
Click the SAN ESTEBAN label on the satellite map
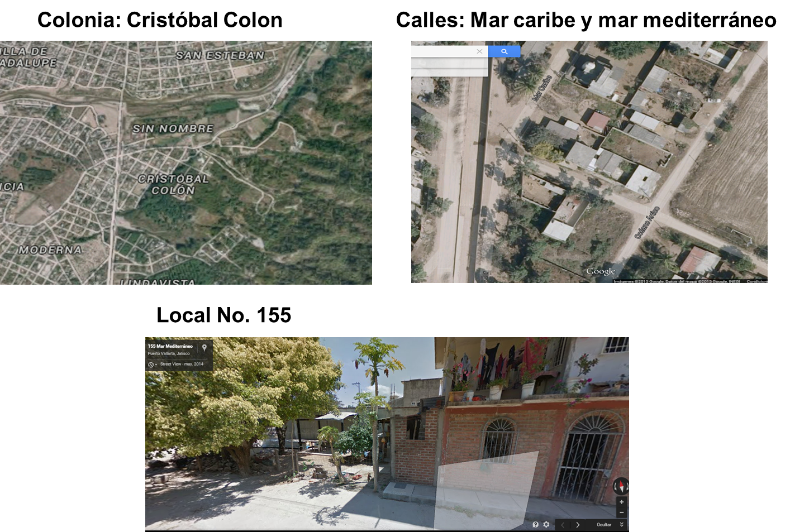220,55
